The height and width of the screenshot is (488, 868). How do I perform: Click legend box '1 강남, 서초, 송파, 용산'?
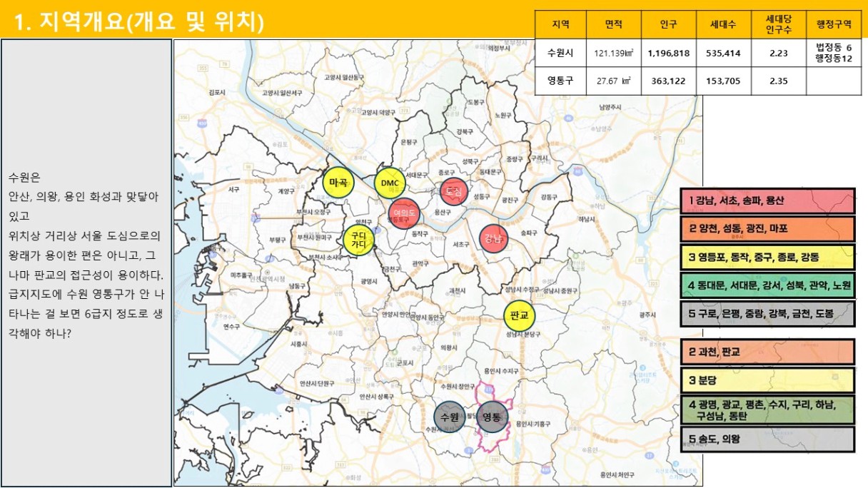pyautogui.click(x=767, y=201)
